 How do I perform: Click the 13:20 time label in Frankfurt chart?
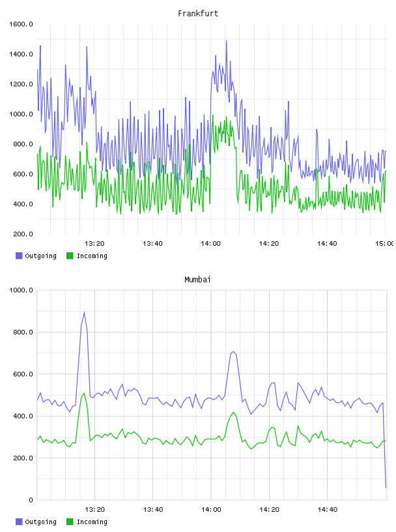click(94, 244)
